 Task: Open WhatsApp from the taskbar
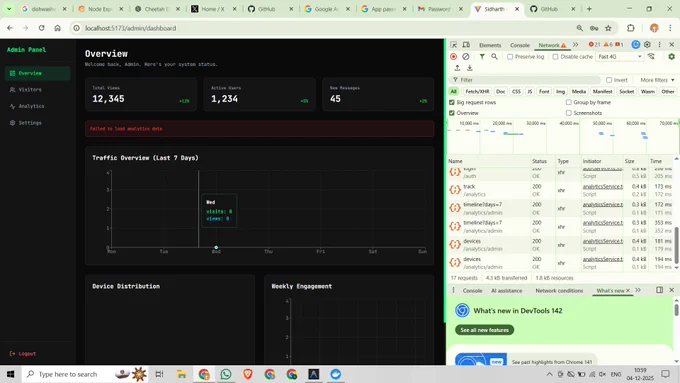(x=226, y=374)
